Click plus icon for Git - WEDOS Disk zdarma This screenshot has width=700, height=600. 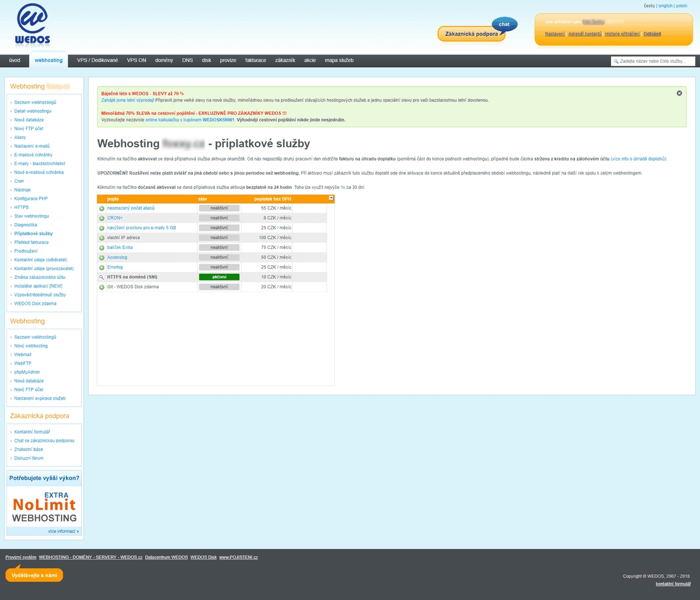(101, 287)
